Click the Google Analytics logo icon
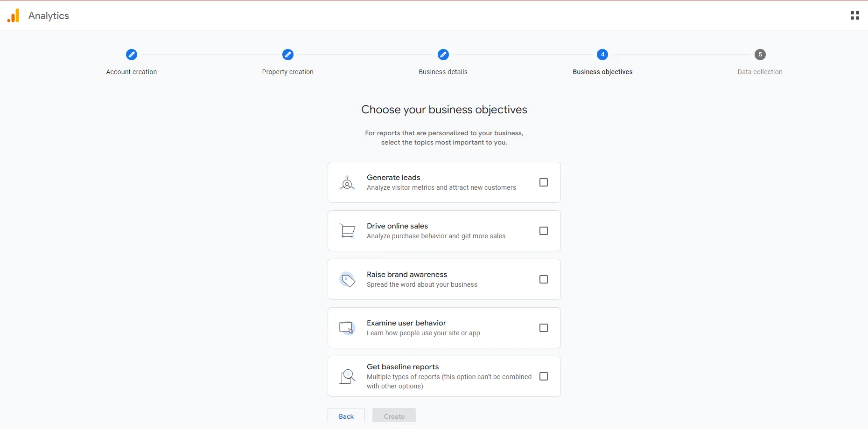The width and height of the screenshot is (868, 429). [x=14, y=16]
